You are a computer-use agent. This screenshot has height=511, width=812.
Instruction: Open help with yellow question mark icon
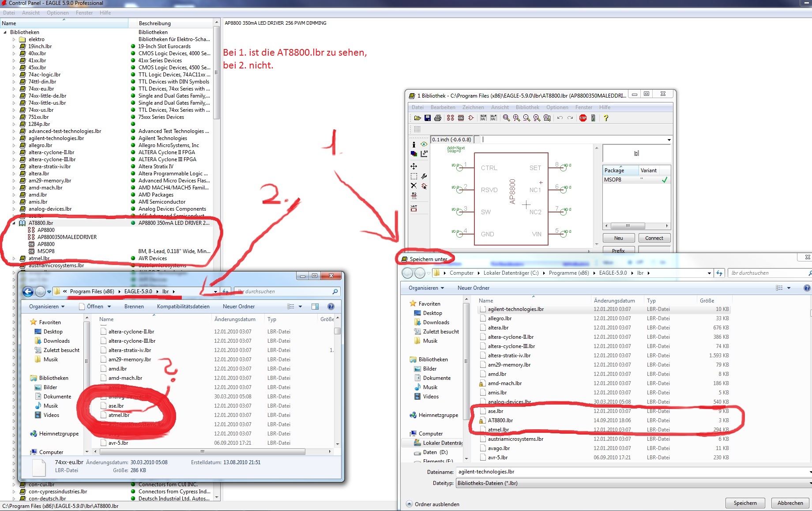coord(606,118)
